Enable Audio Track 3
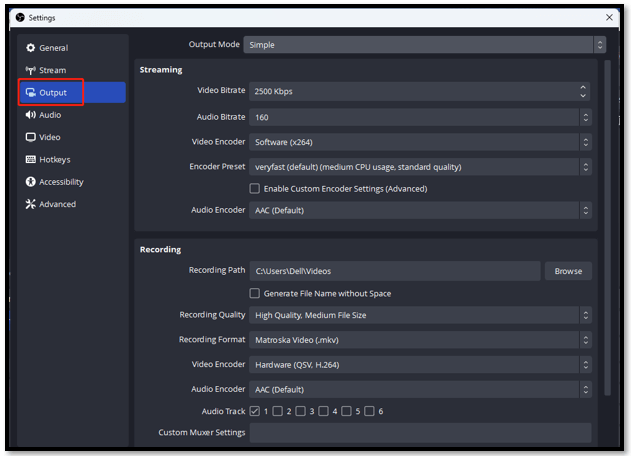 301,411
